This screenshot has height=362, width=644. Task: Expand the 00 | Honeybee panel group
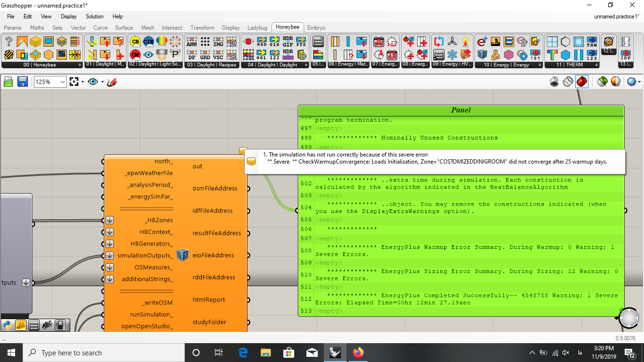tap(80, 65)
